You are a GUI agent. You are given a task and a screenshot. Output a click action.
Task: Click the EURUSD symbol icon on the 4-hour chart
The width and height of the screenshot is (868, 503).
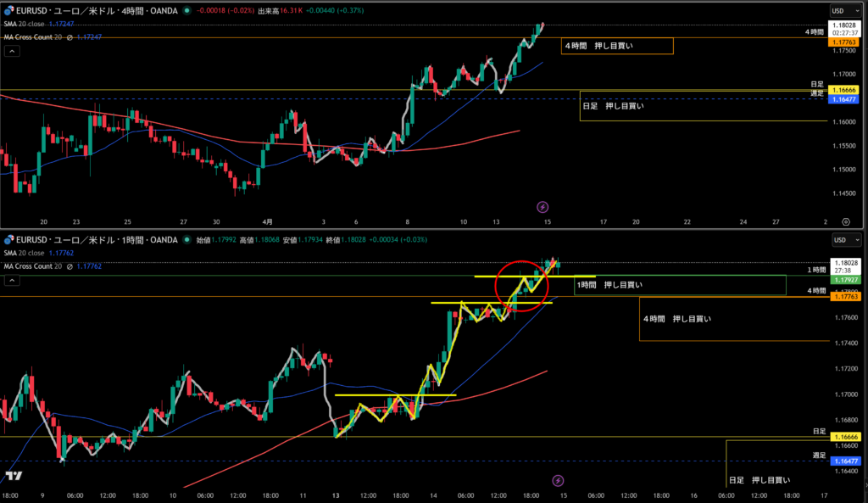coord(7,11)
